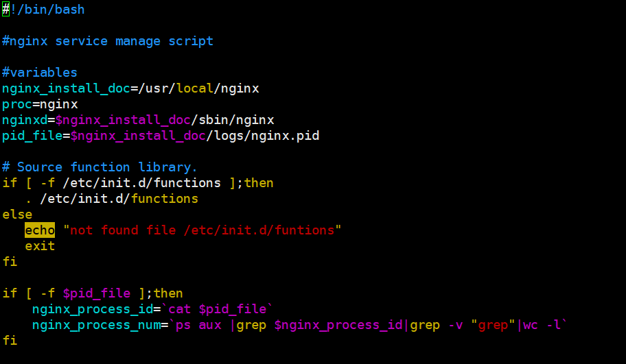Click the variable name 'pid_file' in its assignment
This screenshot has height=364, width=626.
tap(32, 136)
